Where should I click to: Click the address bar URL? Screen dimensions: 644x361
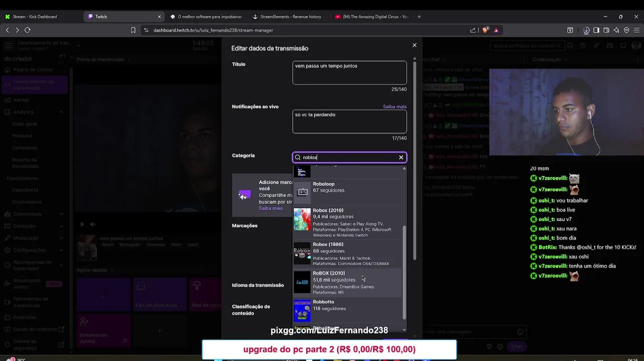point(213,30)
